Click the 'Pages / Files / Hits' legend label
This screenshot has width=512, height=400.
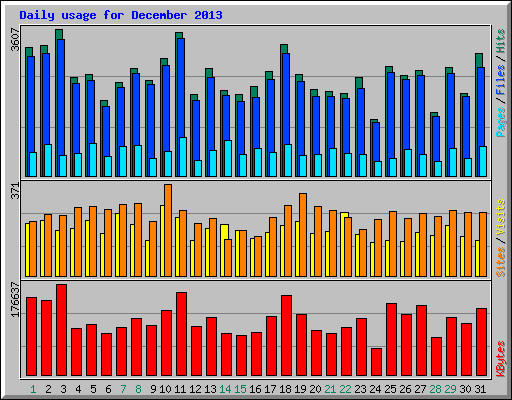click(501, 83)
